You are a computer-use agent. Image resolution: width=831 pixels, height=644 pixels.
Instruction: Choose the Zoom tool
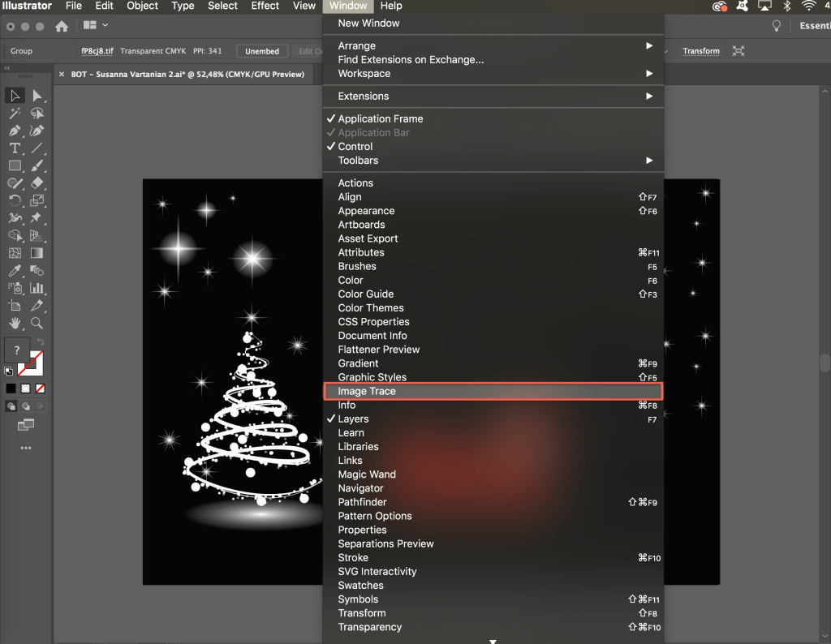click(37, 323)
